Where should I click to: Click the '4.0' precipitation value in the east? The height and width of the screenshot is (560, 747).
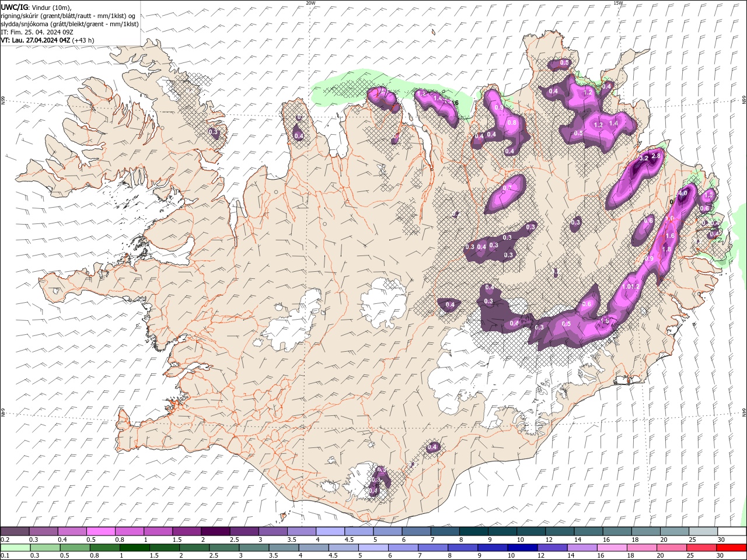(x=682, y=193)
